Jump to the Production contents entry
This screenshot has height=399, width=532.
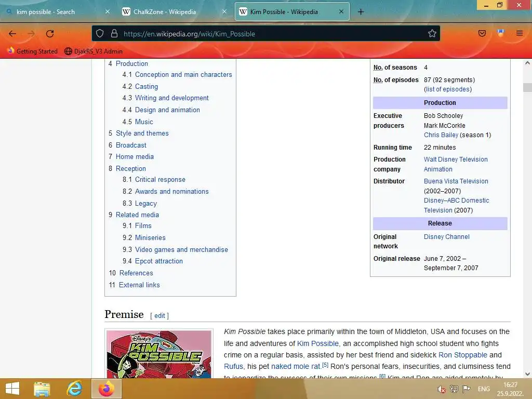coord(131,63)
